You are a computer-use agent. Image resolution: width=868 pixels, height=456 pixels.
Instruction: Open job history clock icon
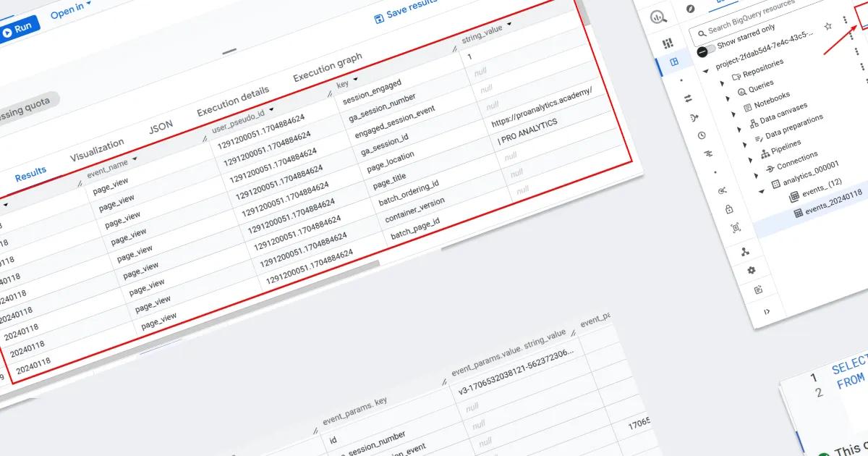coord(702,135)
